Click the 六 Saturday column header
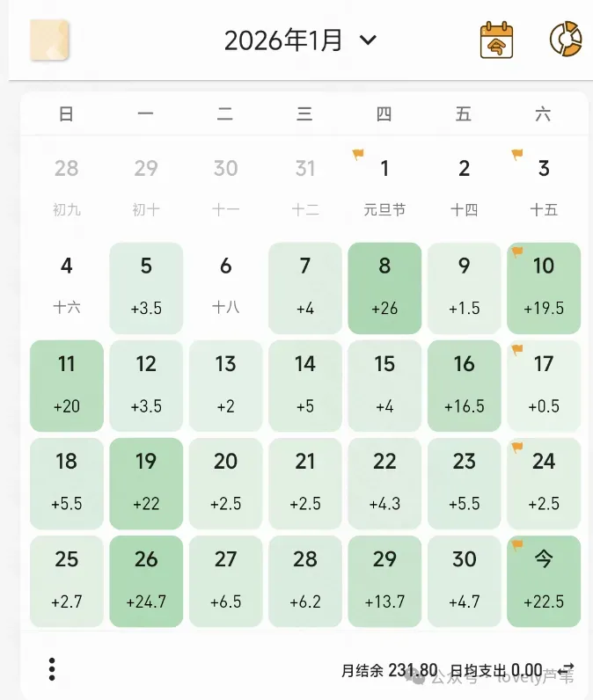The image size is (593, 700). click(x=543, y=114)
